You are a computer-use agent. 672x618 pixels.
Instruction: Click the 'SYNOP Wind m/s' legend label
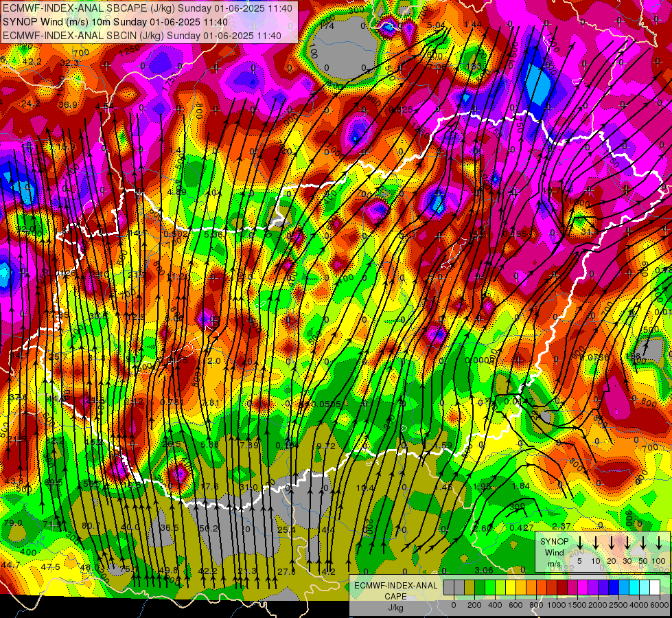point(554,553)
